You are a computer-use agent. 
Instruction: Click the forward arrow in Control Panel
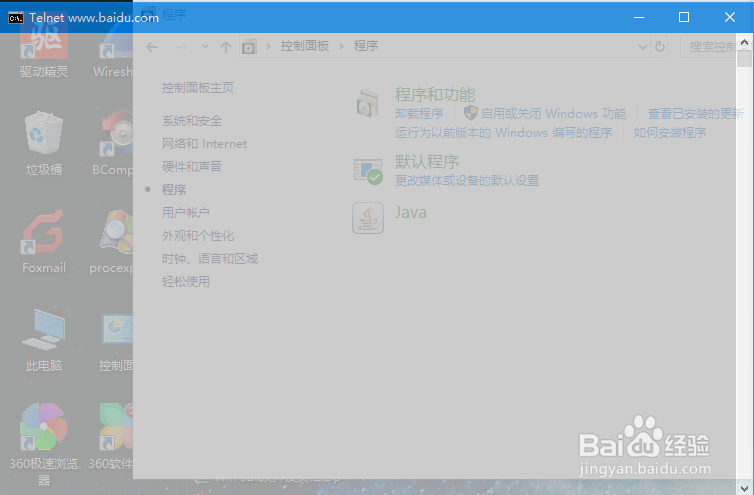181,47
